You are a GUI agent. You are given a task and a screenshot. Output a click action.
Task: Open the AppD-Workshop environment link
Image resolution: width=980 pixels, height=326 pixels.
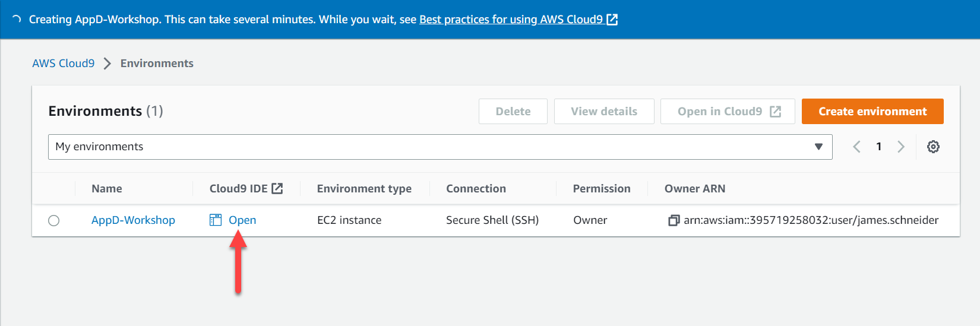tap(133, 220)
